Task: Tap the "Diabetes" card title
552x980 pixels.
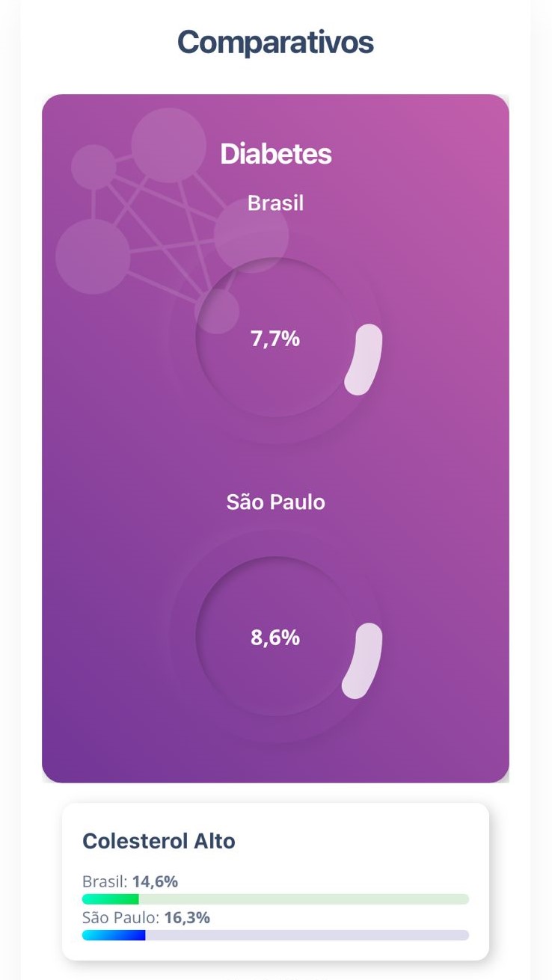Action: point(275,154)
